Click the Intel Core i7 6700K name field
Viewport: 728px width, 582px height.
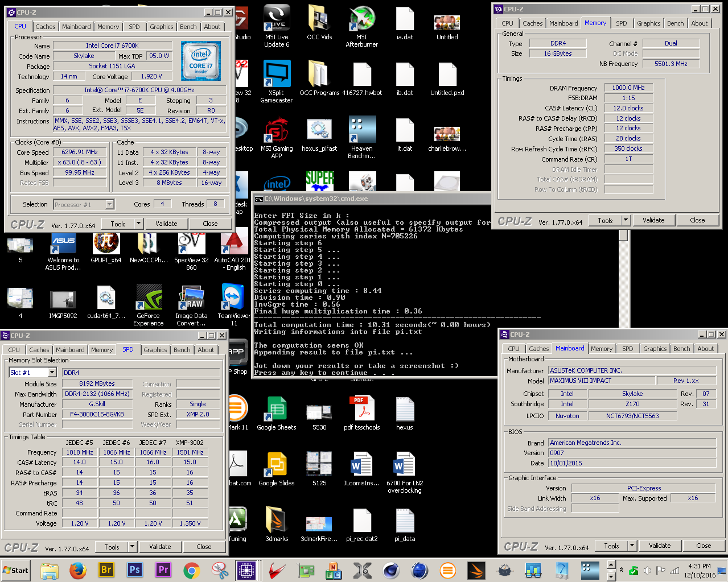(112, 46)
